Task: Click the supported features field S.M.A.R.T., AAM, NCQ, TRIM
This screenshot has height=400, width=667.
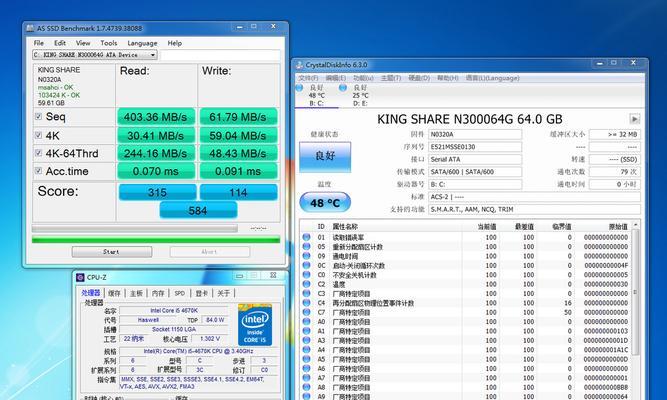Action: point(534,209)
